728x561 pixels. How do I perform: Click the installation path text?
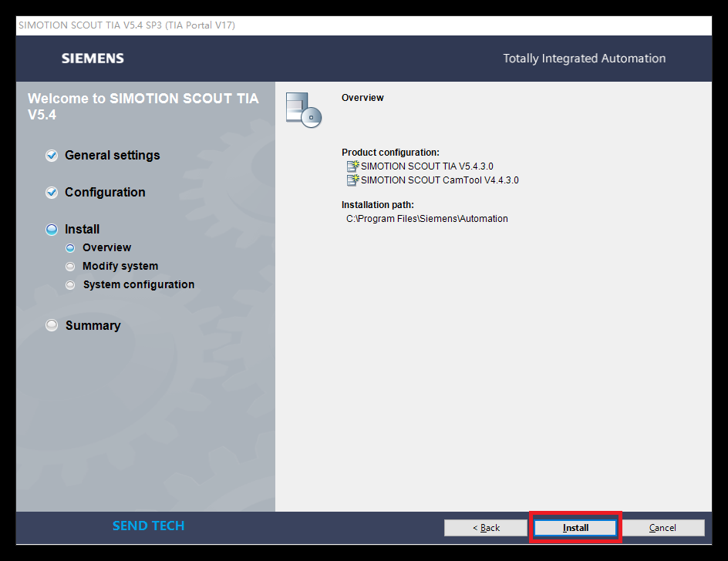coord(427,218)
